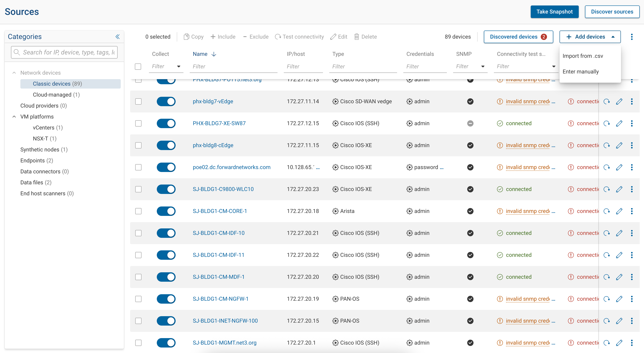Collapse the VM platforms category
Viewport: 644px width, 353px height.
(x=14, y=116)
